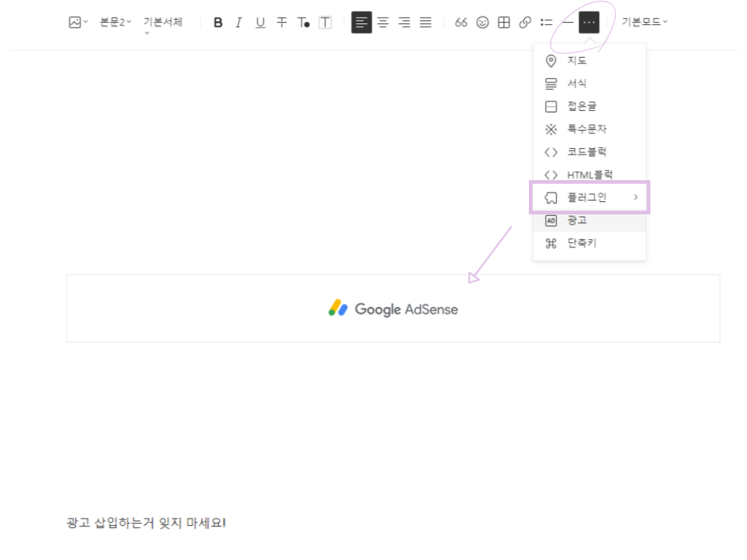
Task: Click the 서식 template icon
Action: [551, 84]
